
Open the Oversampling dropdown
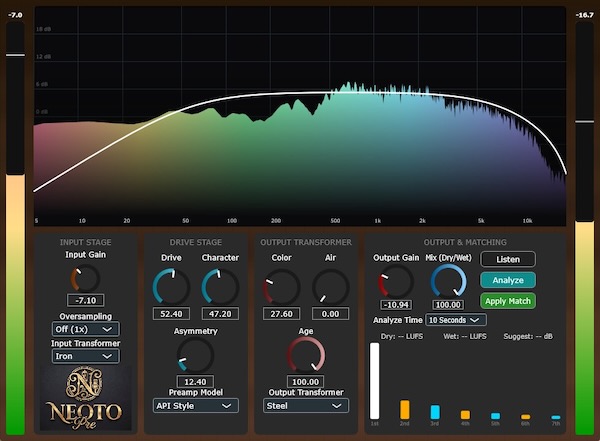click(x=85, y=329)
